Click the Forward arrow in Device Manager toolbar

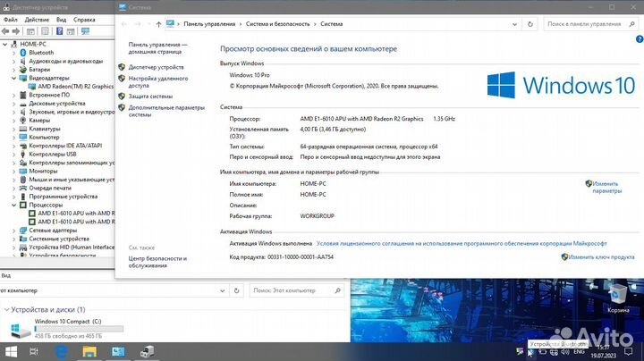tap(16, 31)
